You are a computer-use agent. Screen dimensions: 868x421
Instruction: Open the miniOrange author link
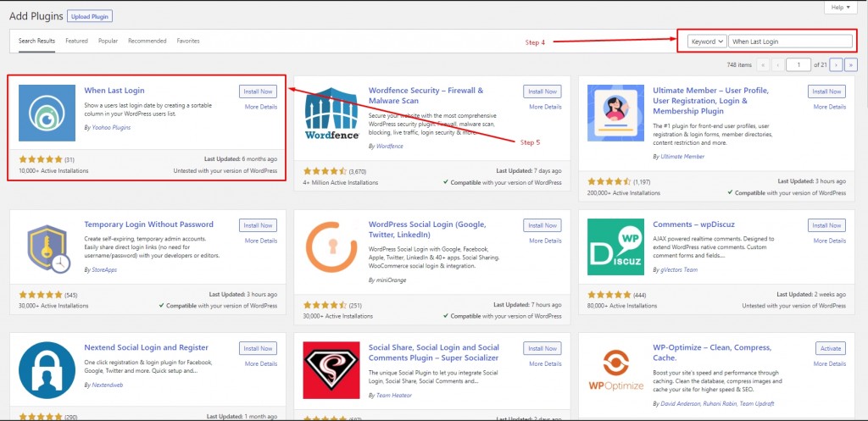point(391,280)
